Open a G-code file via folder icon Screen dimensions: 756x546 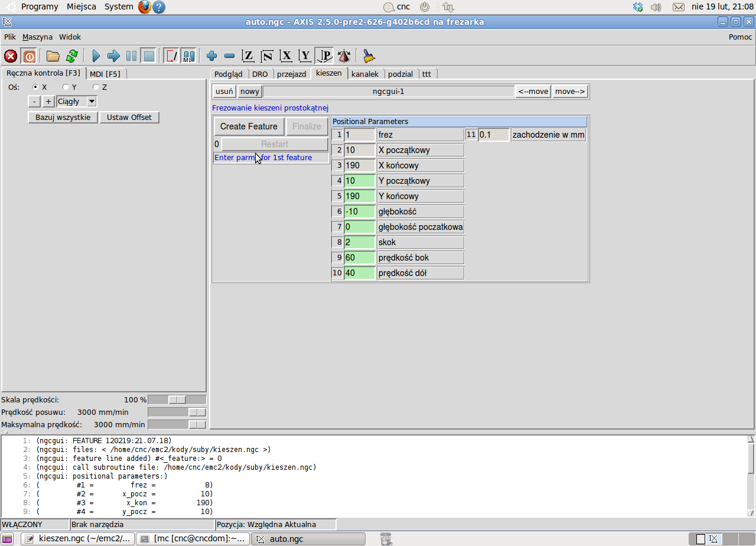pyautogui.click(x=53, y=56)
